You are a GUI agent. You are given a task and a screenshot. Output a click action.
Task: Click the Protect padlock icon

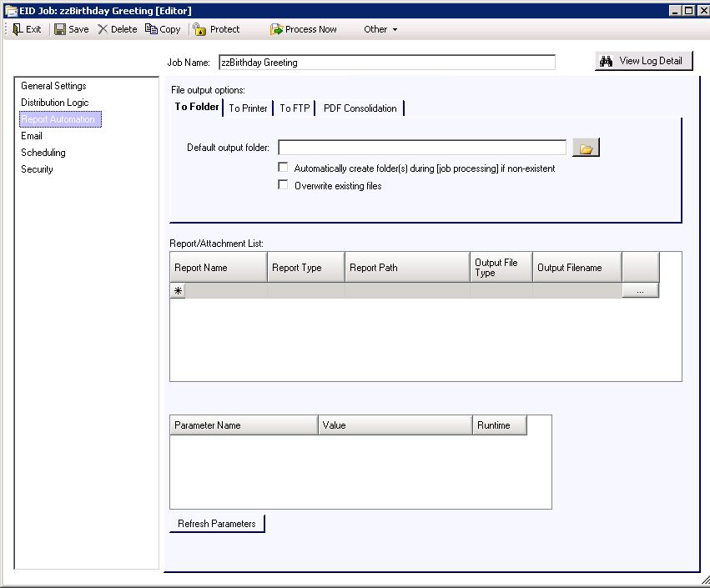200,29
